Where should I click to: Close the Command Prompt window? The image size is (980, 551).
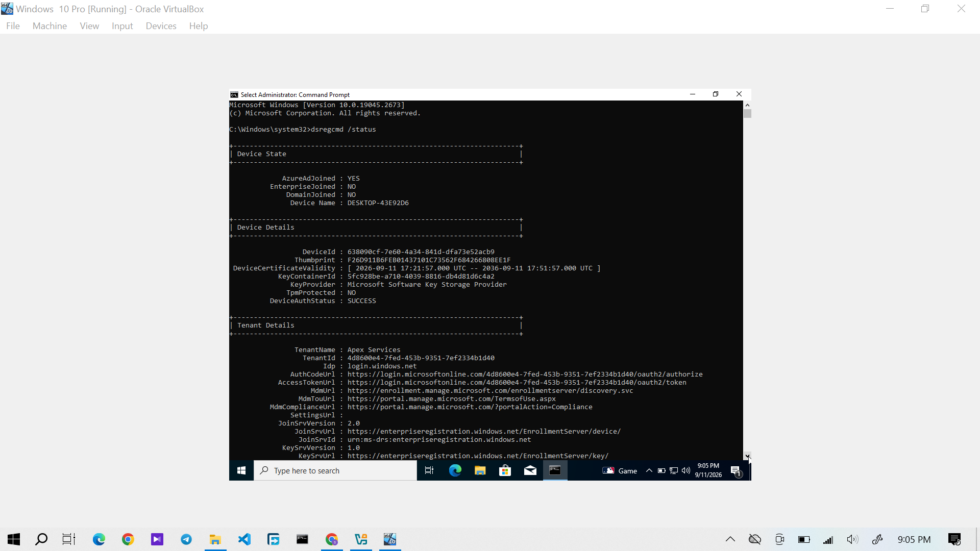pyautogui.click(x=739, y=94)
